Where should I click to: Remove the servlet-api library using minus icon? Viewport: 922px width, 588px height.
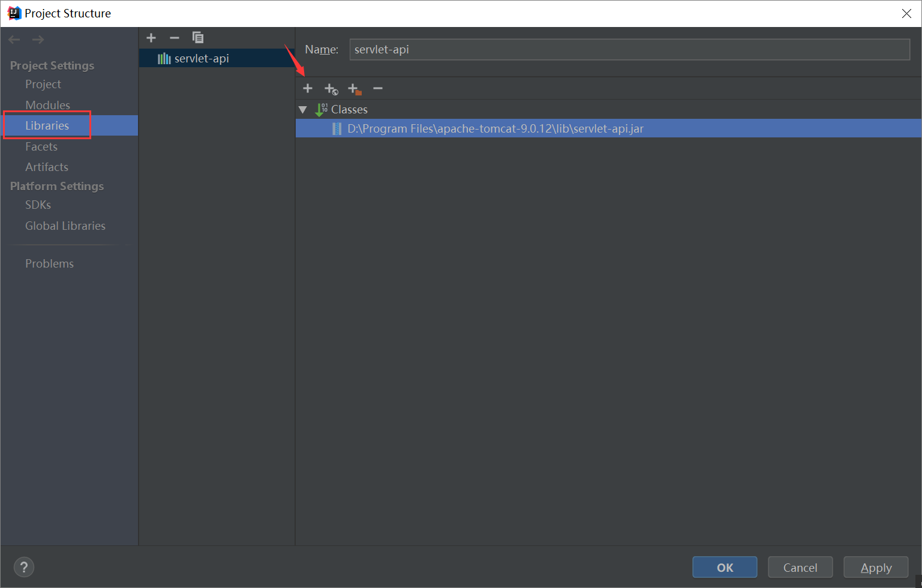click(174, 37)
